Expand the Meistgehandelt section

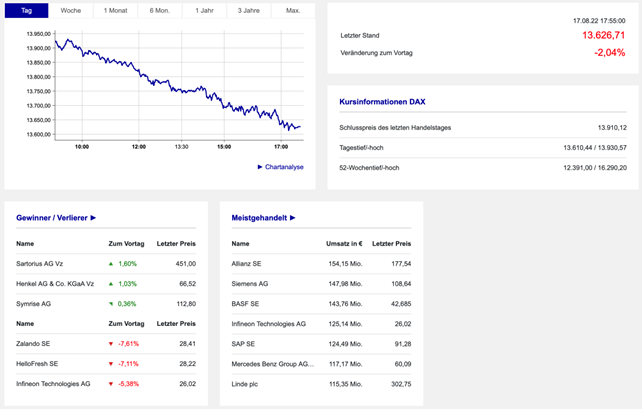263,217
